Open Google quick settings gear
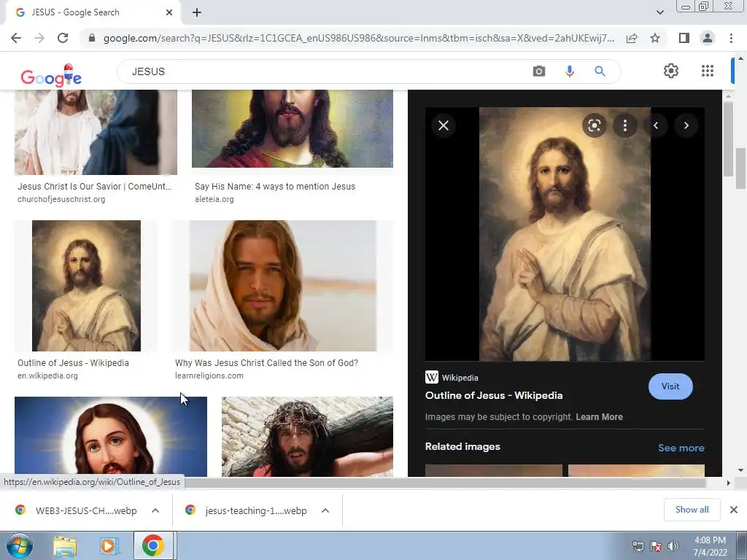747x560 pixels. 671,71
